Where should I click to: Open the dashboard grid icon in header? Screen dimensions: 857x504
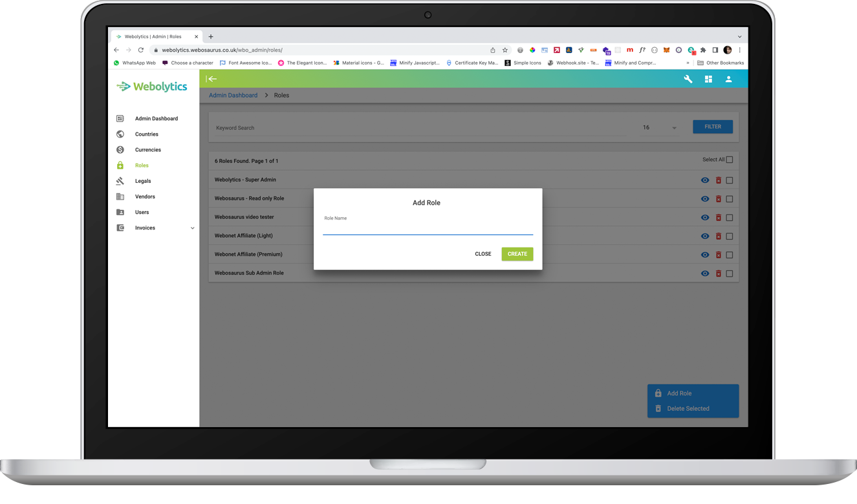[x=708, y=79]
